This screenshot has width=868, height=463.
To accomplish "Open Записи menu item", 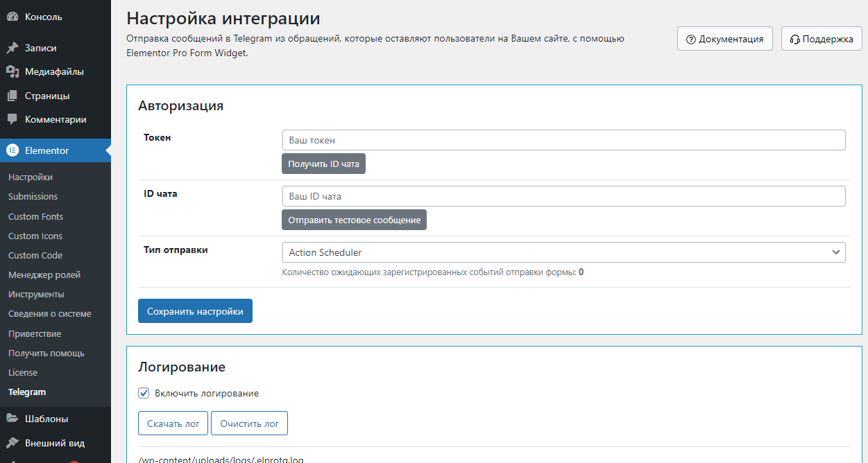I will coord(56,48).
